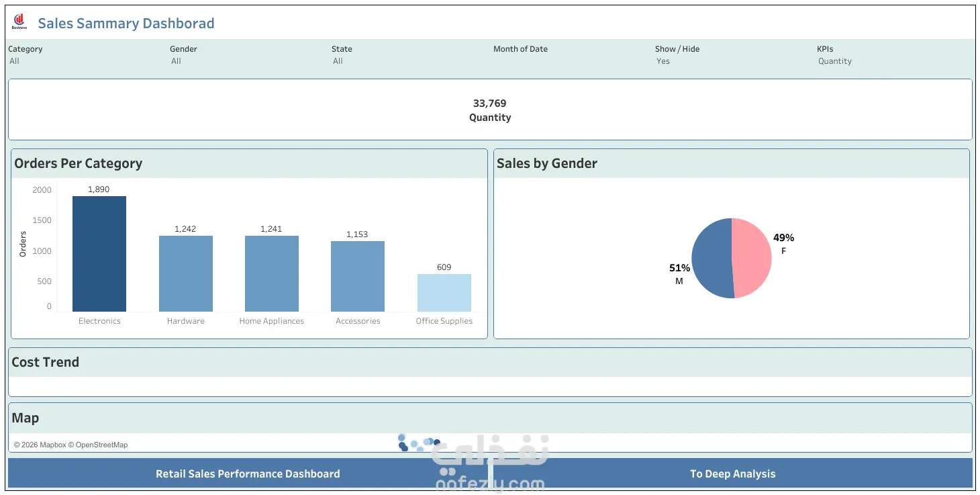Select the Home Appliances bar
This screenshot has height=495, width=980.
click(272, 273)
